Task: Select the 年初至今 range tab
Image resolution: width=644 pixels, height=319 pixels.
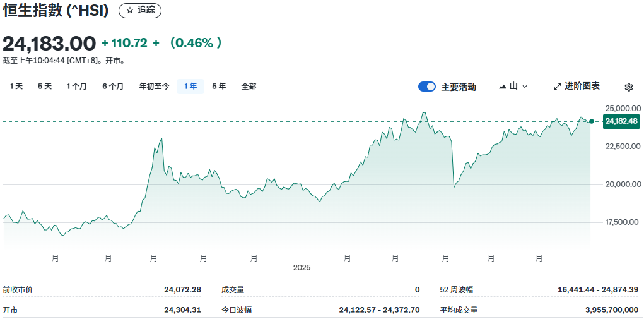Action: (154, 87)
